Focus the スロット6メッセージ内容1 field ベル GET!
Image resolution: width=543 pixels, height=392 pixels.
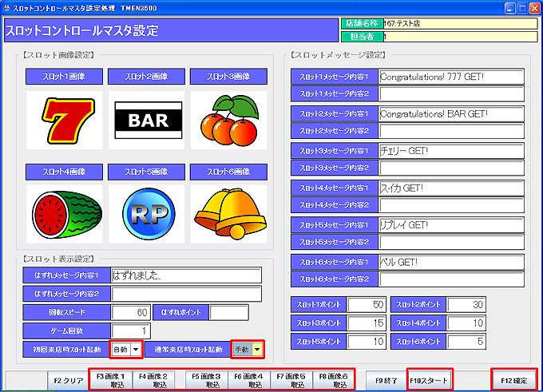[x=451, y=263]
